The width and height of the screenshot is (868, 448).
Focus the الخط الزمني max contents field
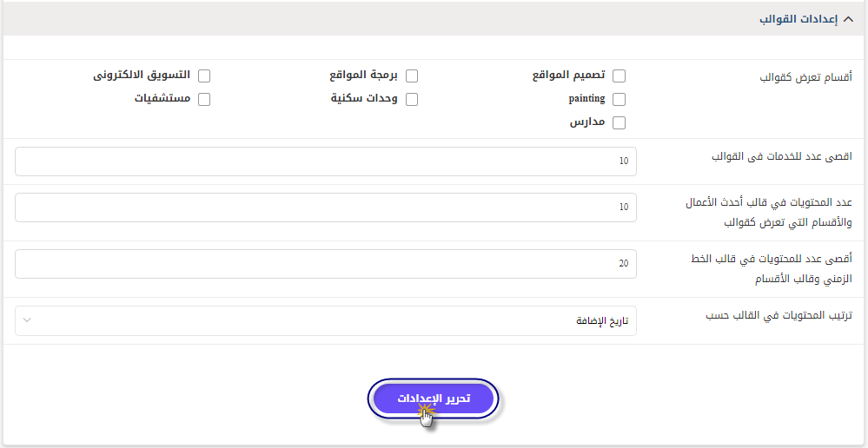pyautogui.click(x=326, y=264)
